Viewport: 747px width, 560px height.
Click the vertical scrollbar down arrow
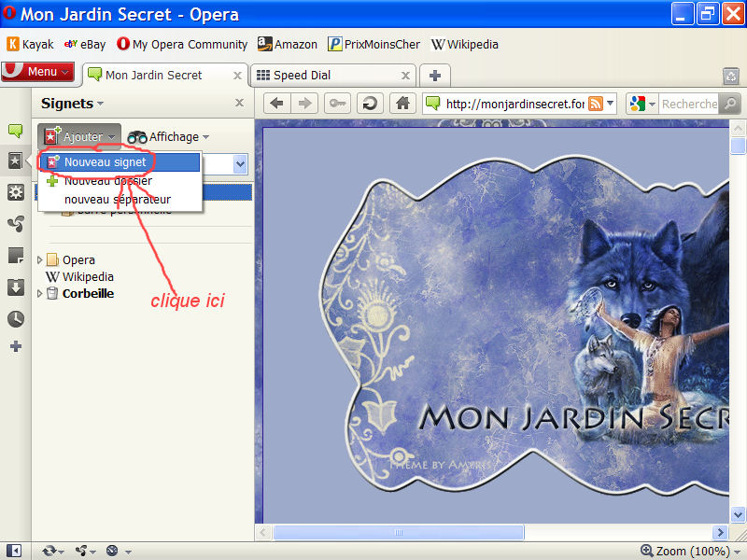click(x=738, y=514)
